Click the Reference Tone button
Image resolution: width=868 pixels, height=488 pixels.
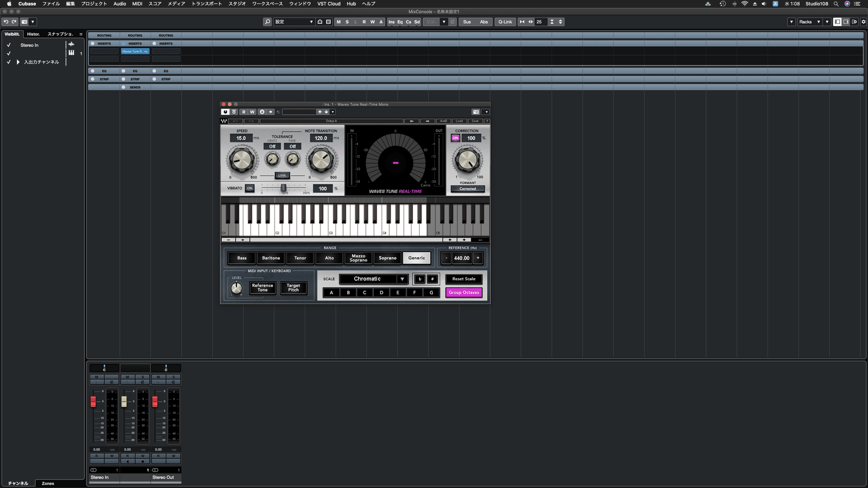click(263, 287)
